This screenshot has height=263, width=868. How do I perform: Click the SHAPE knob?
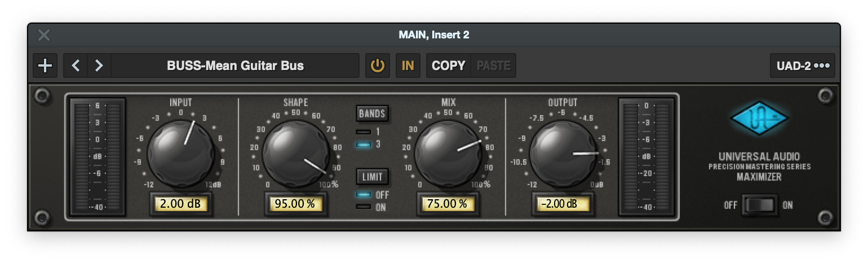296,152
